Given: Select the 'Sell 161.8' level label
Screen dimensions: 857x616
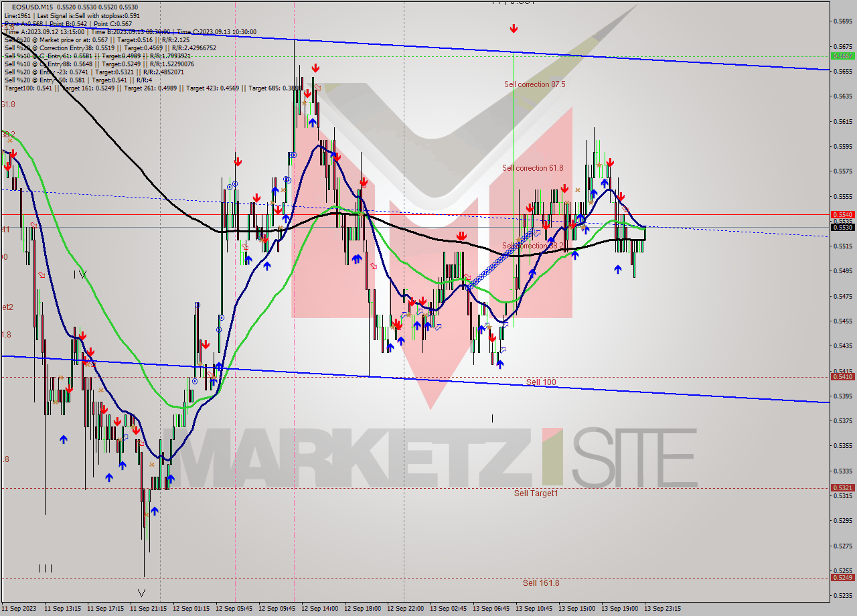Looking at the screenshot, I should [x=541, y=583].
